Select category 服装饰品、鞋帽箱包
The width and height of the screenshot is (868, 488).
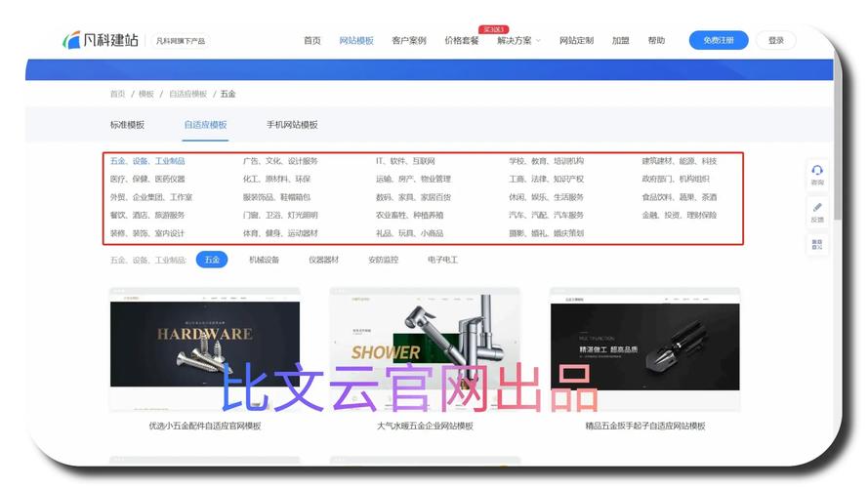pos(276,197)
